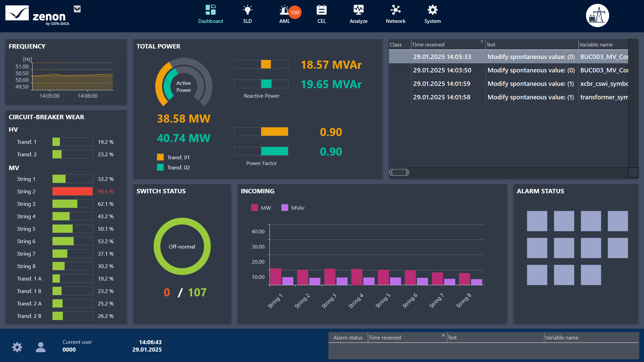Click Alarm status column header in bottom table
The width and height of the screenshot is (644, 362).
pos(348,337)
